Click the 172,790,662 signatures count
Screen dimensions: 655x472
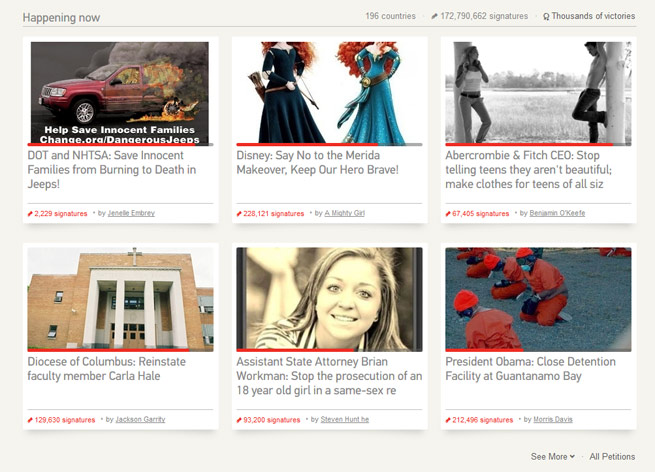[484, 16]
